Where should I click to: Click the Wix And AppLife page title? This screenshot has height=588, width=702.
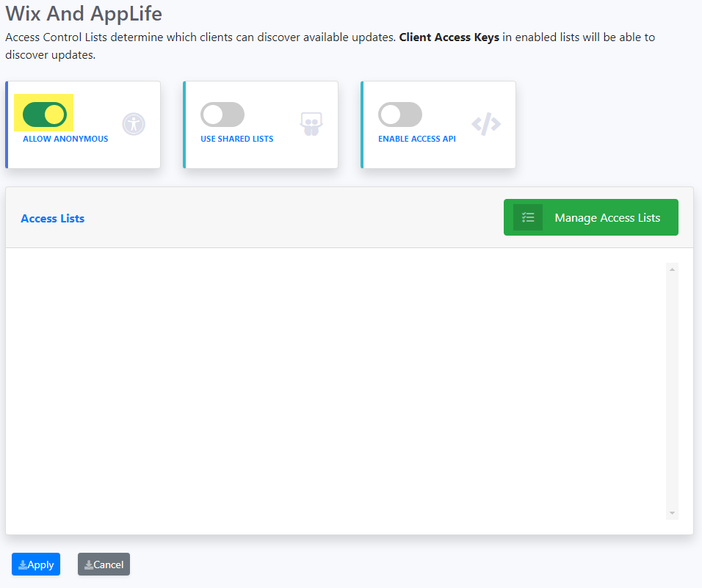click(x=84, y=13)
